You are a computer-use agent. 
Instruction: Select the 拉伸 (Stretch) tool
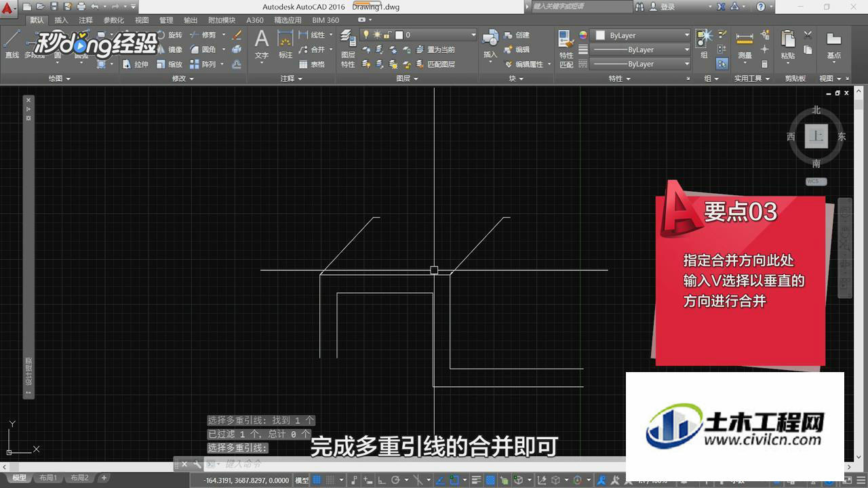click(x=136, y=64)
